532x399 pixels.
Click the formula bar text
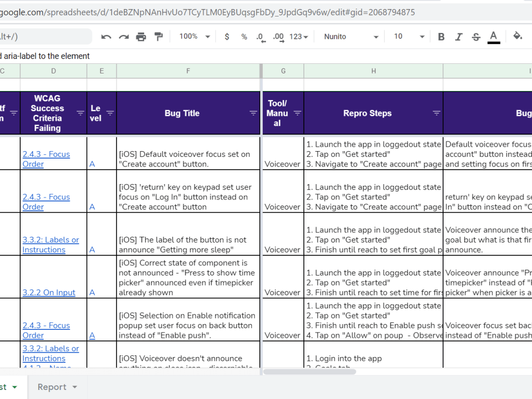point(45,56)
